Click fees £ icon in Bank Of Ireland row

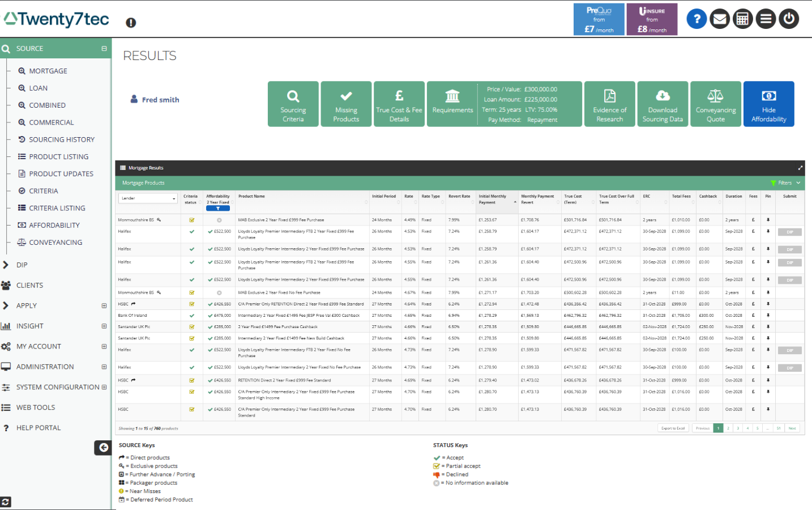(753, 316)
